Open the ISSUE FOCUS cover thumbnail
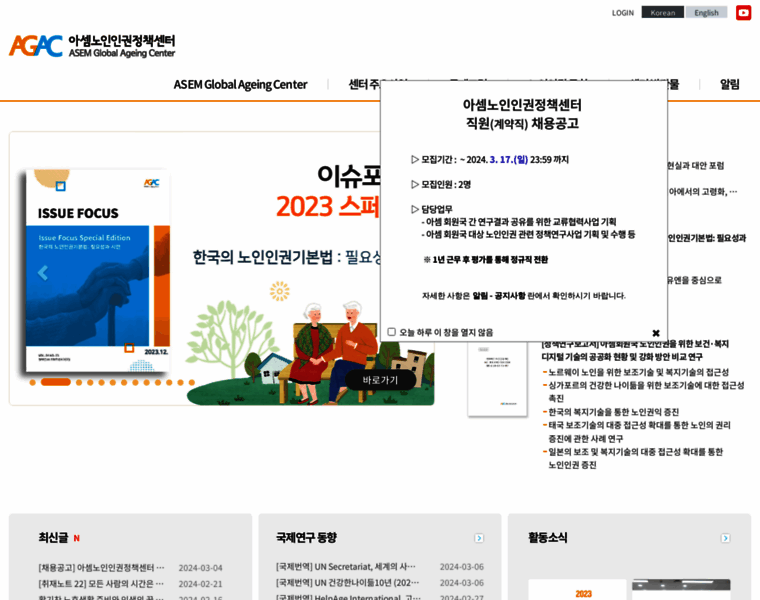 coord(97,271)
